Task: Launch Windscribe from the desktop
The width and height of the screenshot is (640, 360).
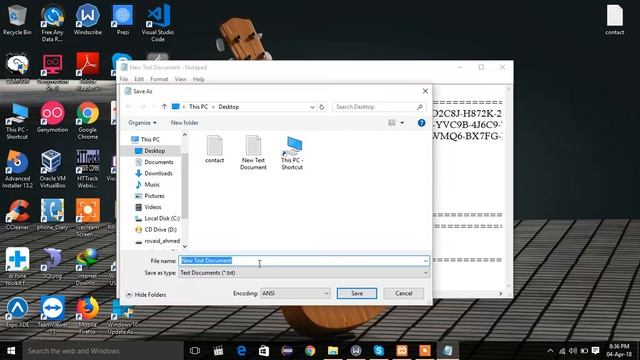Action: tap(87, 20)
